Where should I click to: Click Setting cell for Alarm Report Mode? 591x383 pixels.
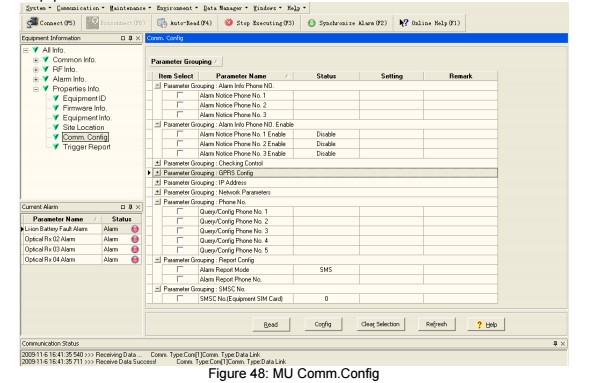pyautogui.click(x=391, y=270)
